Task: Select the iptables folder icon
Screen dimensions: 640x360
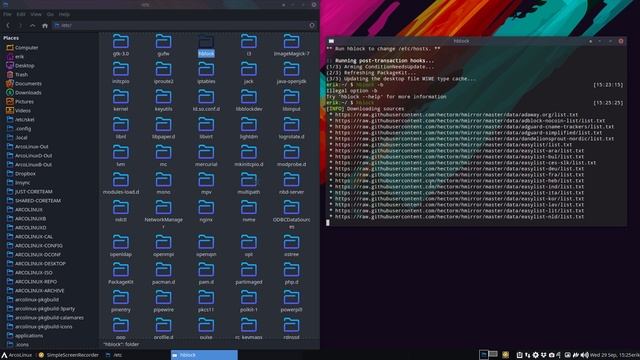Action: [206, 70]
